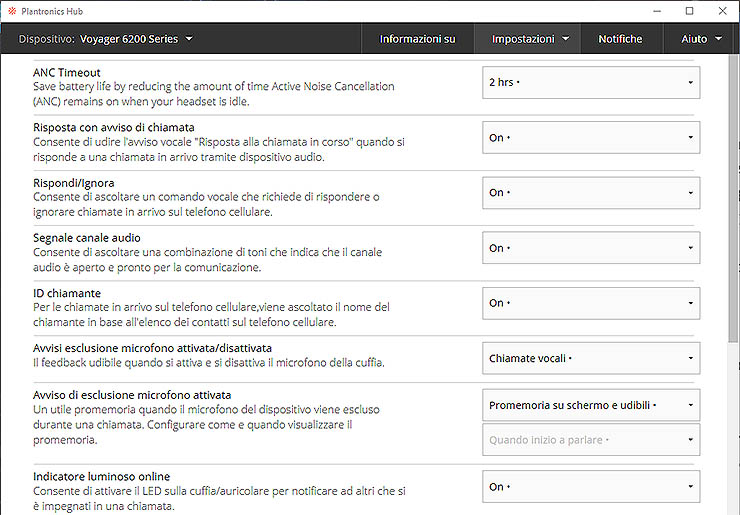Maximize the Plantronics Hub window

coord(689,11)
